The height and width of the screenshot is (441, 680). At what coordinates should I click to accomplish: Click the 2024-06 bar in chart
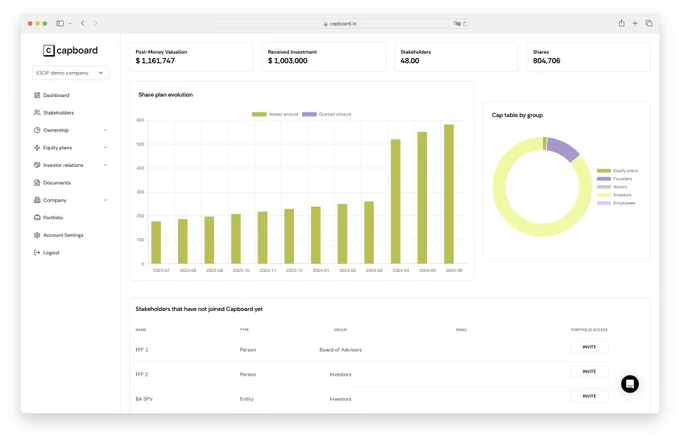tap(449, 194)
